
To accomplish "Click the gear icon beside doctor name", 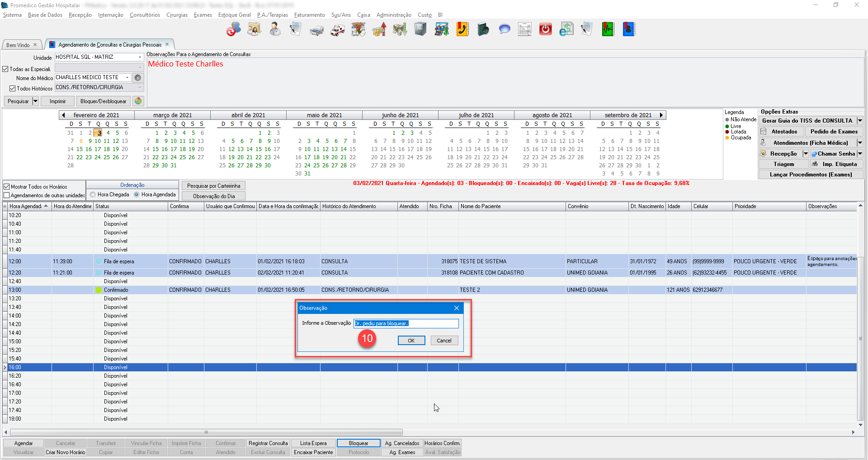I will click(x=138, y=78).
